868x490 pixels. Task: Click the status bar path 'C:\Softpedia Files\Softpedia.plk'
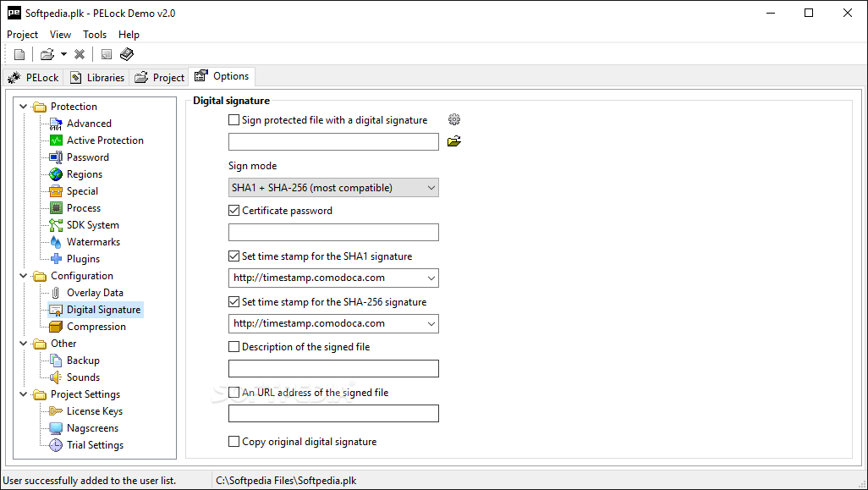(286, 481)
